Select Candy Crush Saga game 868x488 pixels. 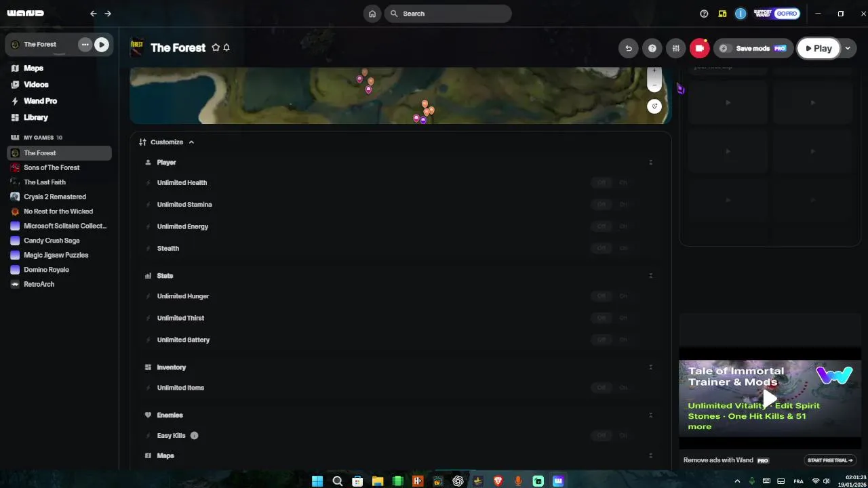pyautogui.click(x=59, y=241)
